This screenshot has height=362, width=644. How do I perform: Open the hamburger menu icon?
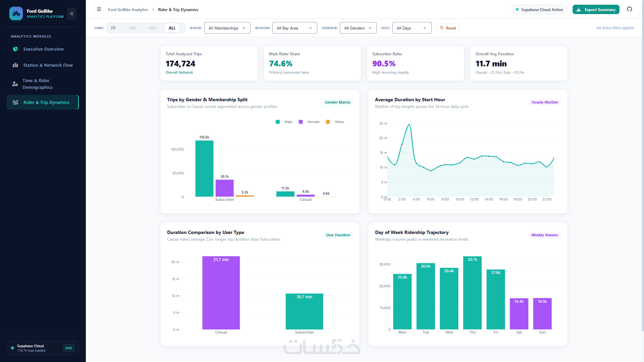click(99, 9)
